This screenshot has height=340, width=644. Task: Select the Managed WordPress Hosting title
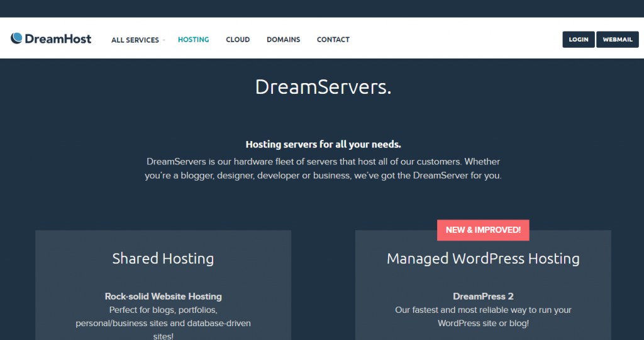483,258
